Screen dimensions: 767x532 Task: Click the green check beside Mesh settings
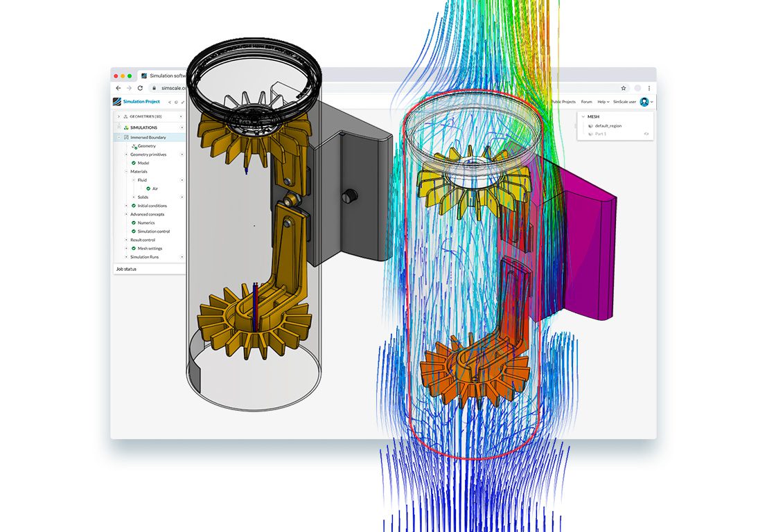134,249
